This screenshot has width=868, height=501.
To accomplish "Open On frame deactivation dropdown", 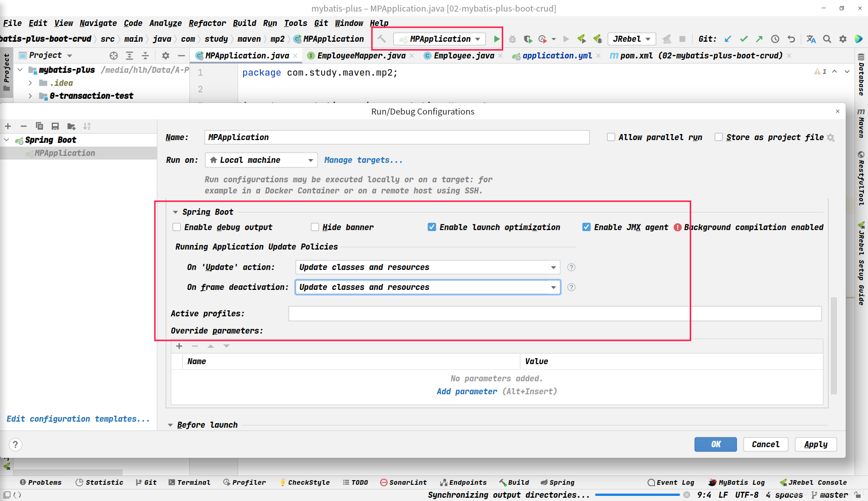I will (x=428, y=287).
